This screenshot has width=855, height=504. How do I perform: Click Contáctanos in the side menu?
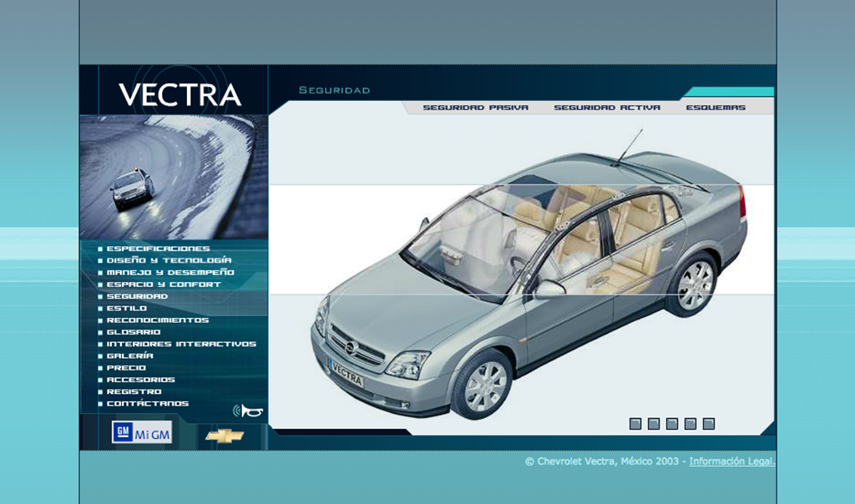[x=148, y=404]
